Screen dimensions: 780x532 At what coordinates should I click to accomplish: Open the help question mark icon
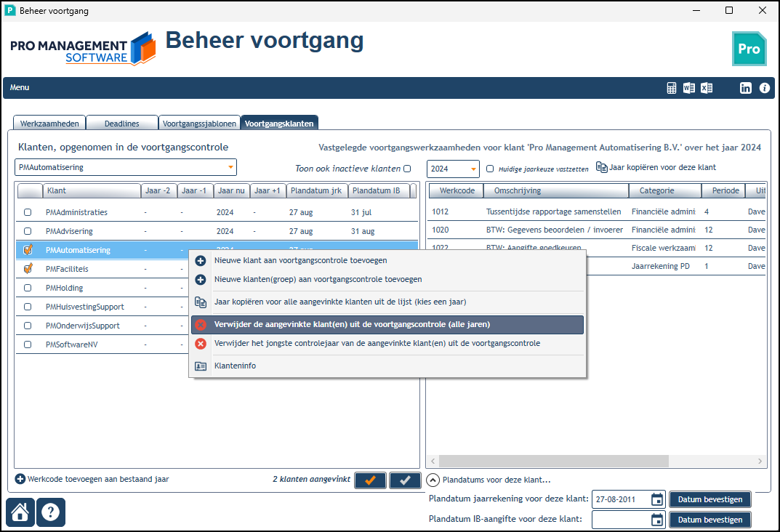point(51,512)
